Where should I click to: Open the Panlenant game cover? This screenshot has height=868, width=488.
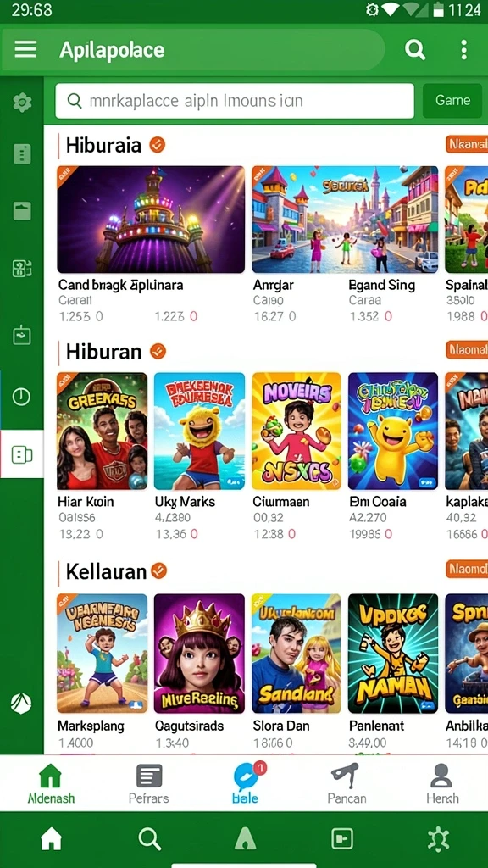393,654
